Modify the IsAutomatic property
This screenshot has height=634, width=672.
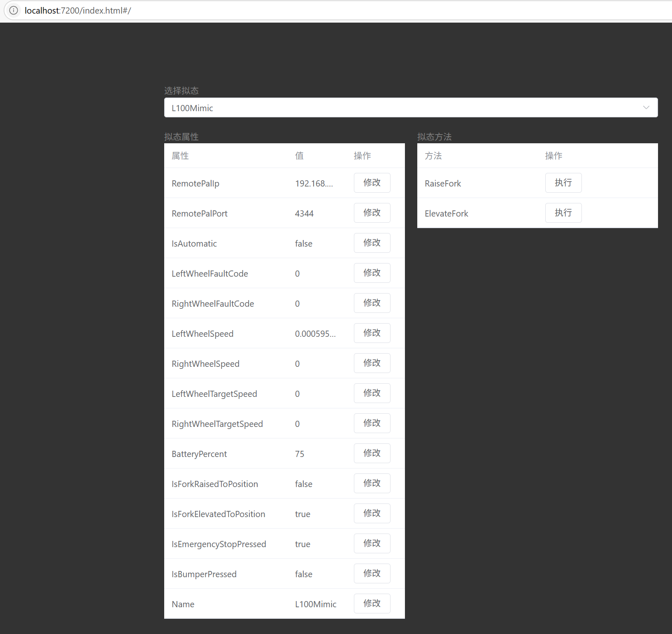(372, 243)
